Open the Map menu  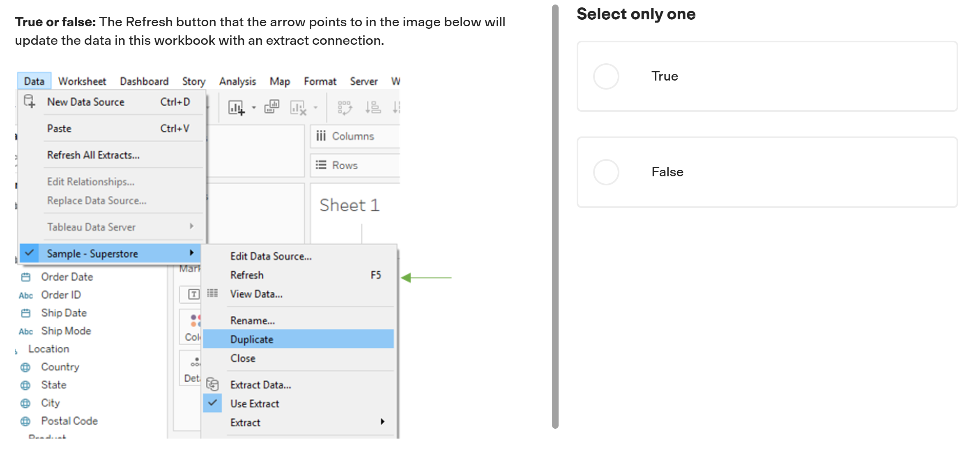click(280, 81)
